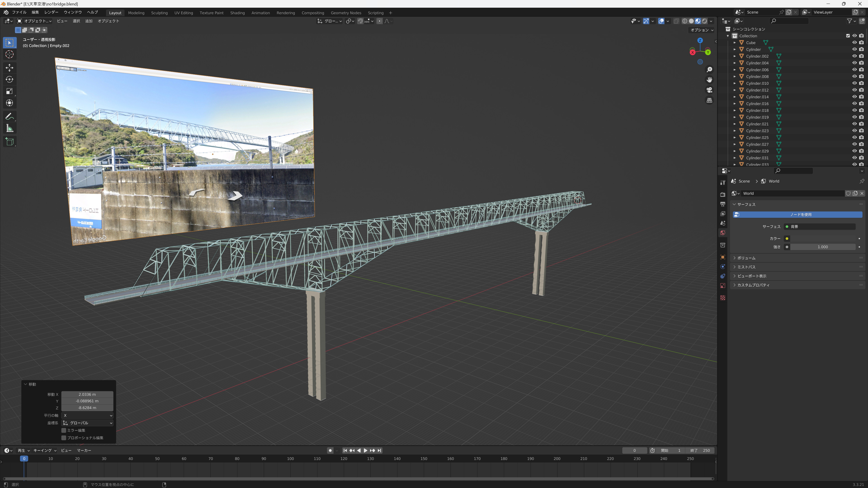Toggle camera view in the viewport
868x488 pixels.
709,90
